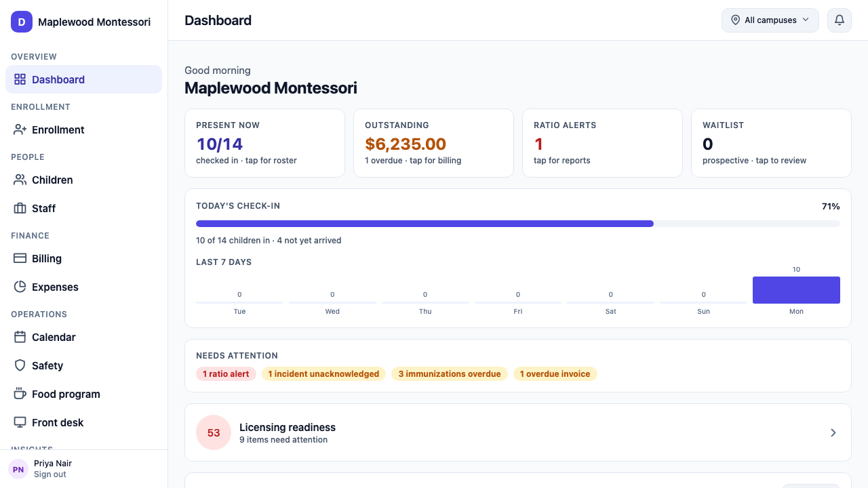Open the Calendar menu item

83,337
